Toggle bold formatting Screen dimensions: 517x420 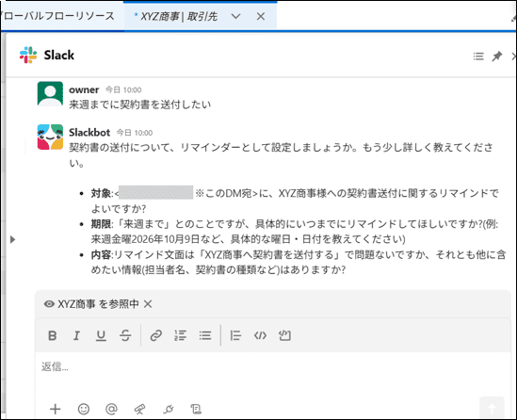tap(53, 335)
